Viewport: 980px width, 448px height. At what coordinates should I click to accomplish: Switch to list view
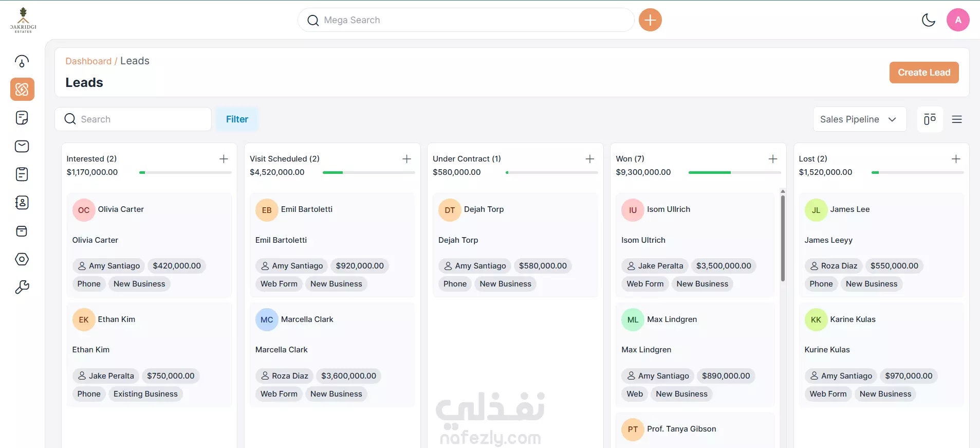(x=957, y=119)
